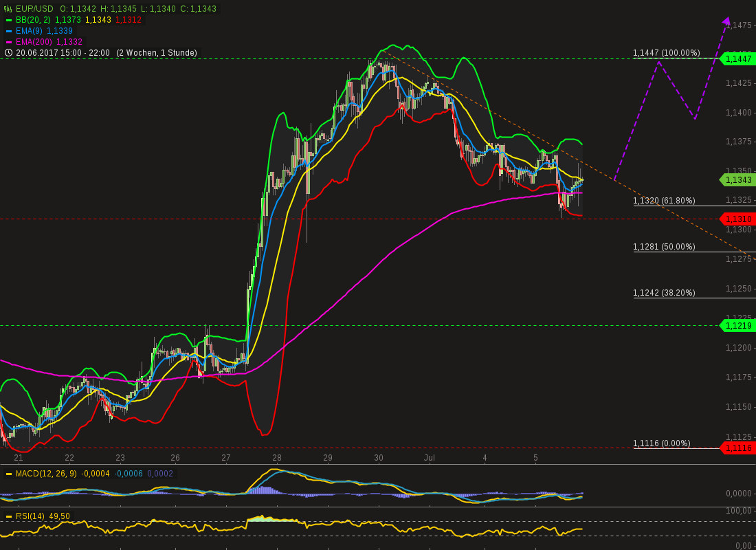The width and height of the screenshot is (756, 550).
Task: Click the green 1,1447 price tag
Action: [737, 59]
